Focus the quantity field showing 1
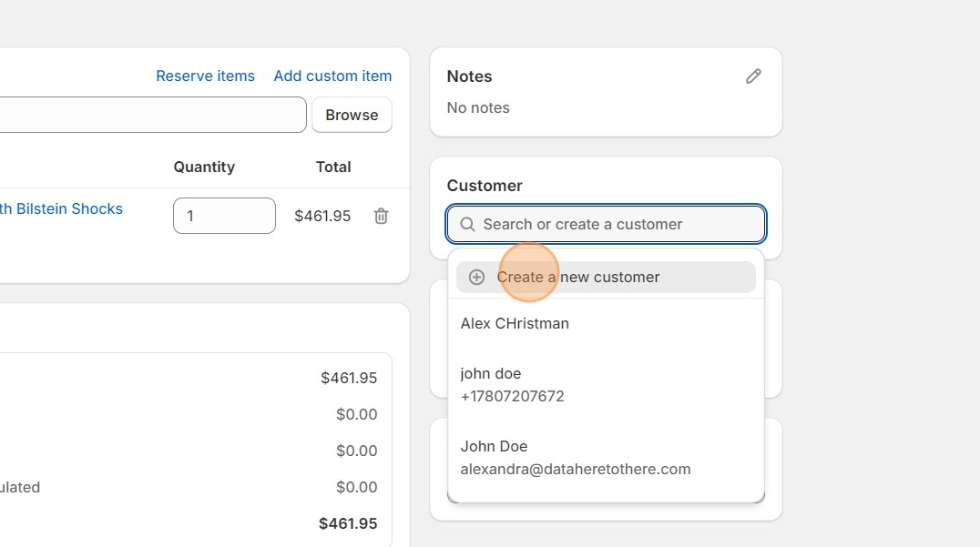The width and height of the screenshot is (980, 547). pos(224,216)
